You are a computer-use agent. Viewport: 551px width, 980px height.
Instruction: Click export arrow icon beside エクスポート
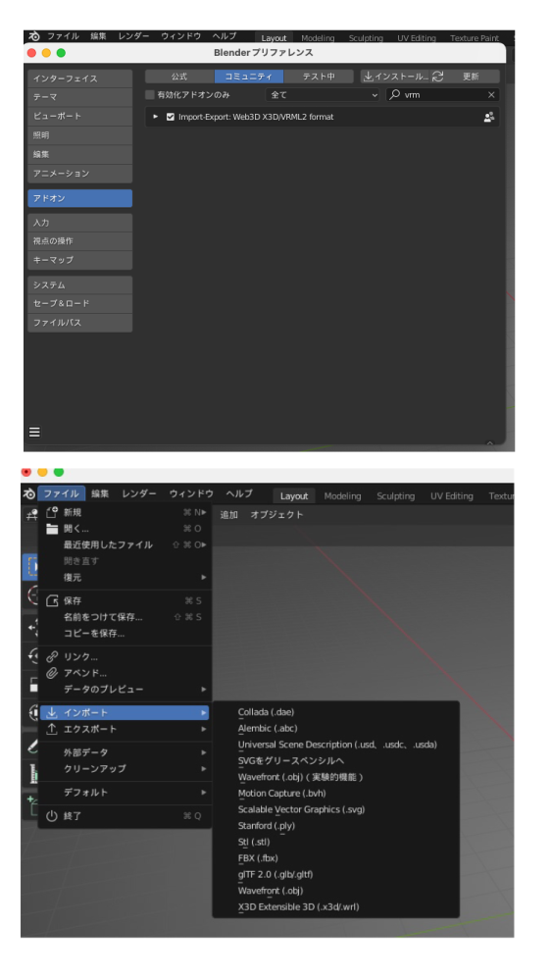tap(52, 729)
